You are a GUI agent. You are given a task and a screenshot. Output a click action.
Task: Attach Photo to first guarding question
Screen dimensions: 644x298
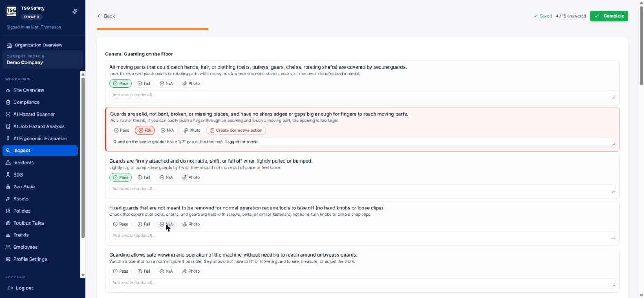tap(191, 84)
